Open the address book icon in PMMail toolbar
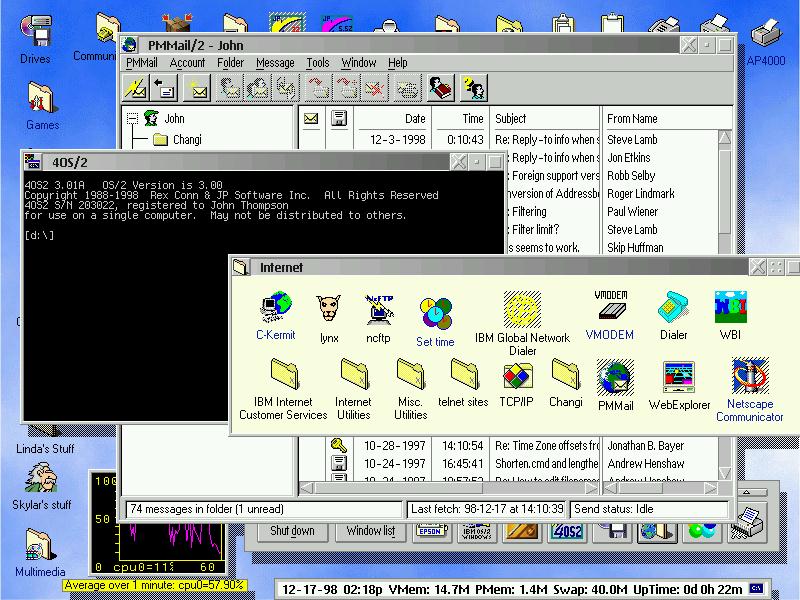This screenshot has height=600, width=800. pyautogui.click(x=440, y=88)
